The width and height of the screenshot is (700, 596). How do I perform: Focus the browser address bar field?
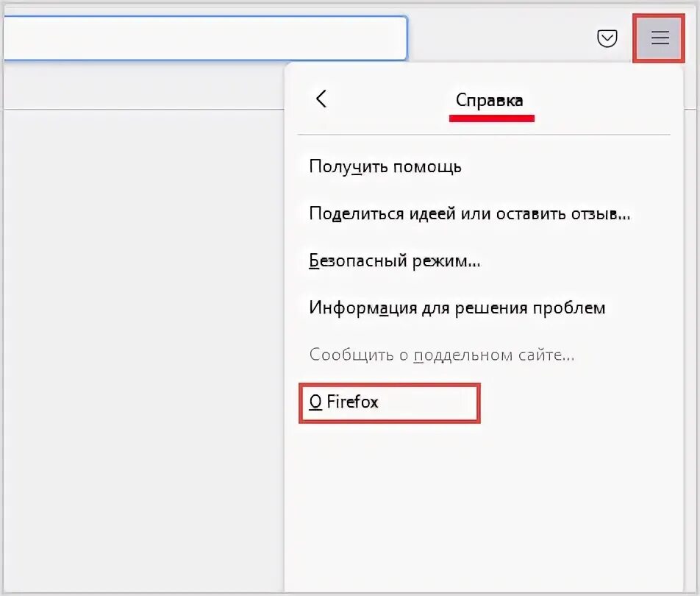click(205, 38)
